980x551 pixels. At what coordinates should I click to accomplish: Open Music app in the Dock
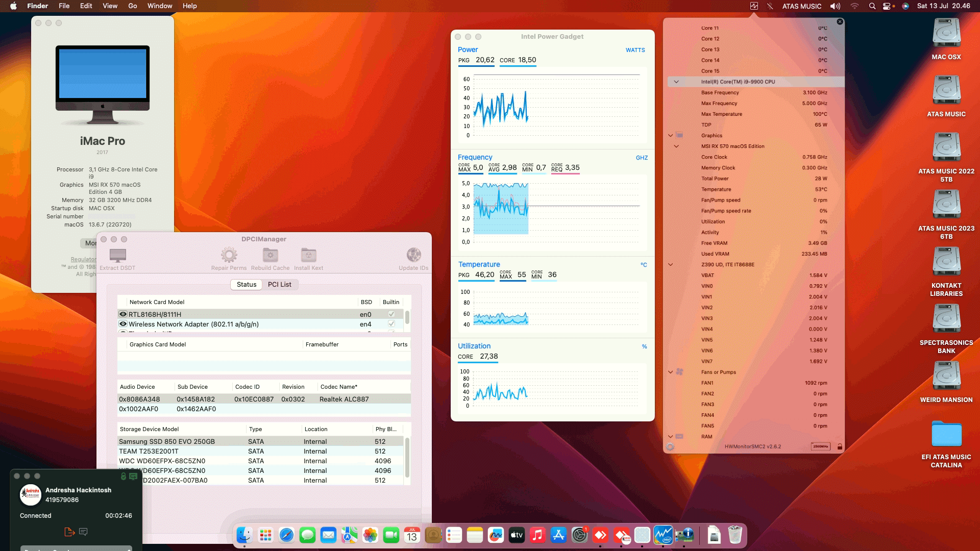[537, 535]
